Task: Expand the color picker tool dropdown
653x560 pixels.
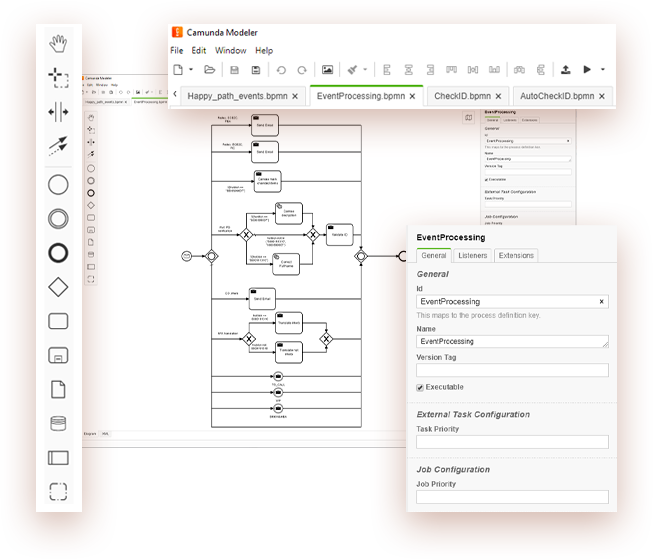Action: [365, 70]
